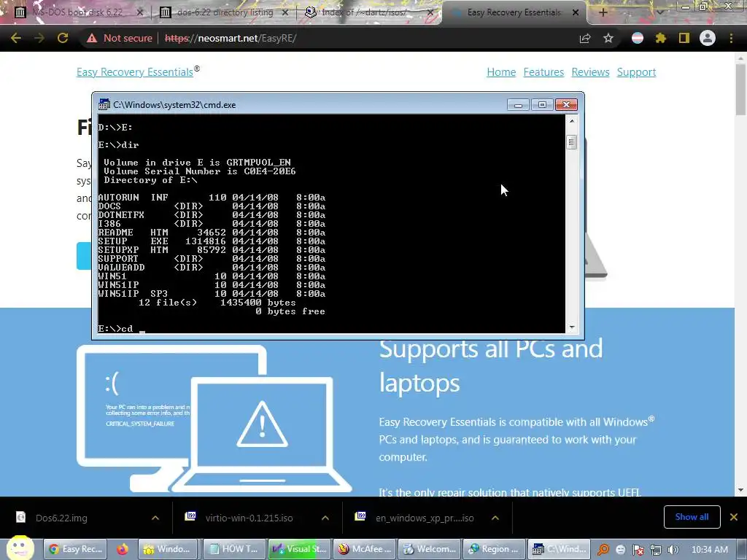Click the web page vertical scrollbar thumb

pyautogui.click(x=740, y=90)
